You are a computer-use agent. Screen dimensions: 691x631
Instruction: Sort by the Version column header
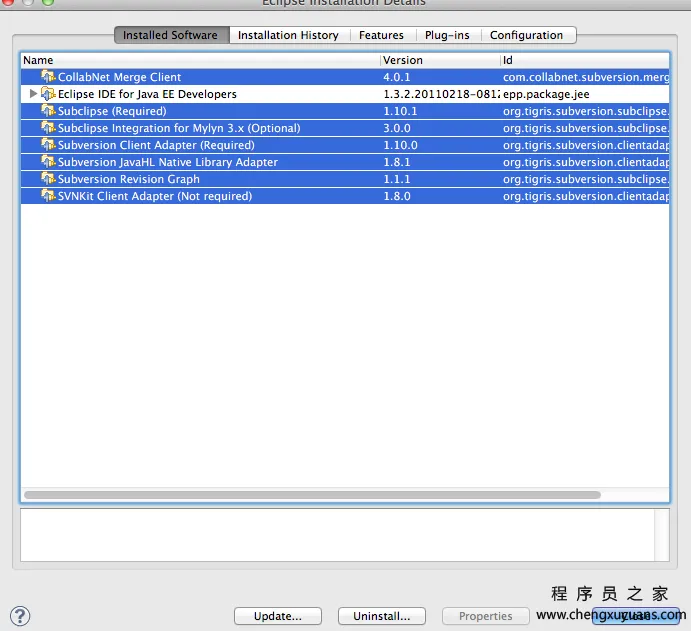[440, 60]
